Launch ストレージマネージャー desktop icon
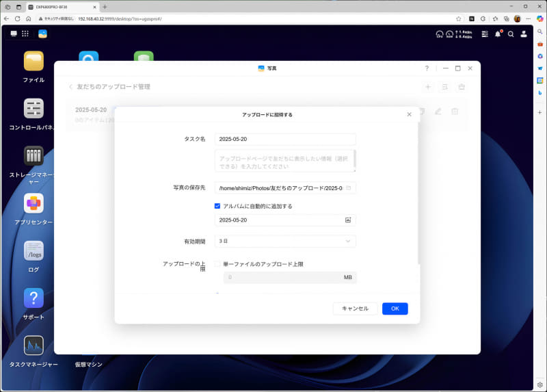The height and width of the screenshot is (392, 547). 34,156
